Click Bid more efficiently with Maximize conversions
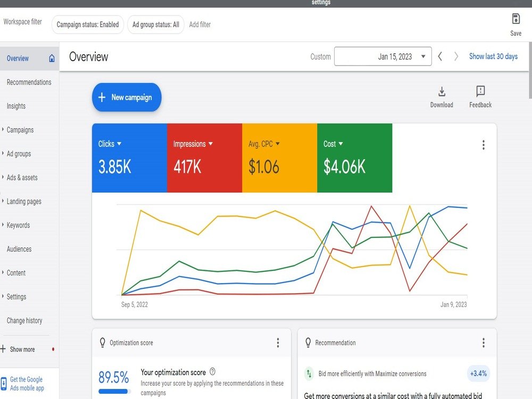Viewport: 532px width, 399px height. click(372, 373)
